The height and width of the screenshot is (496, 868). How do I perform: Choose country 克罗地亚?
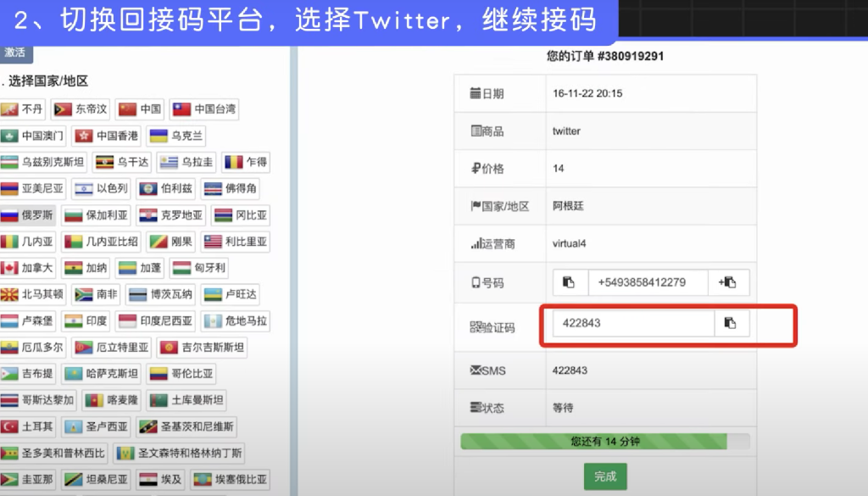click(x=170, y=215)
